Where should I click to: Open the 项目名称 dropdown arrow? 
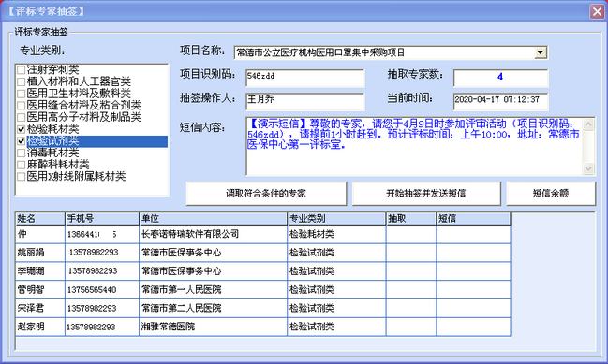coord(541,52)
